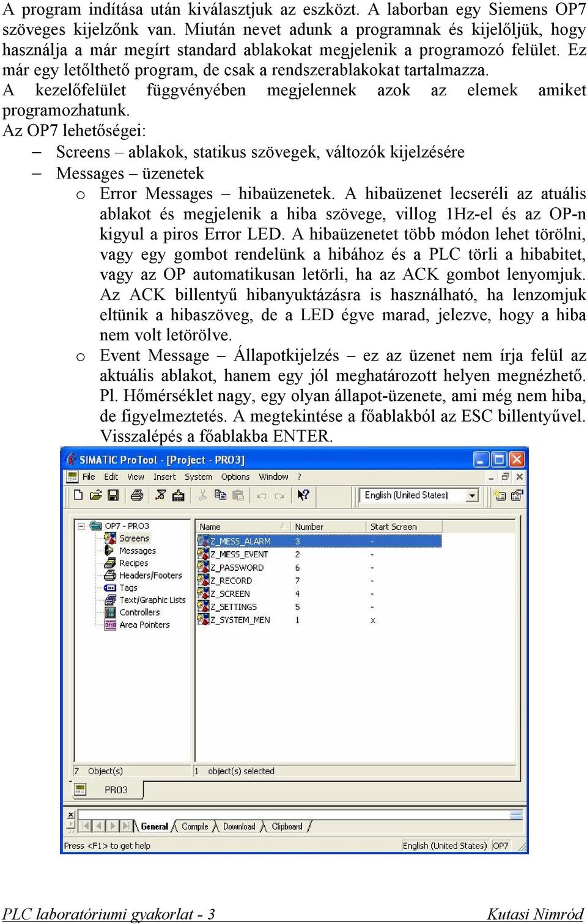587x924 pixels.
Task: Open the Options menu
Action: pos(235,477)
